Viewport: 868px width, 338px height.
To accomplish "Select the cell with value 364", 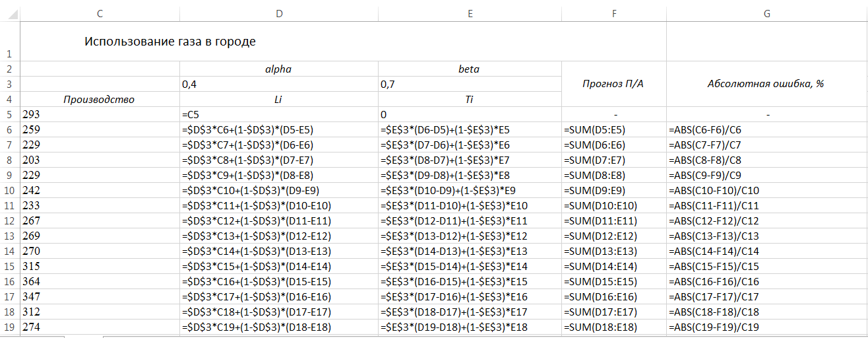I will tap(100, 281).
